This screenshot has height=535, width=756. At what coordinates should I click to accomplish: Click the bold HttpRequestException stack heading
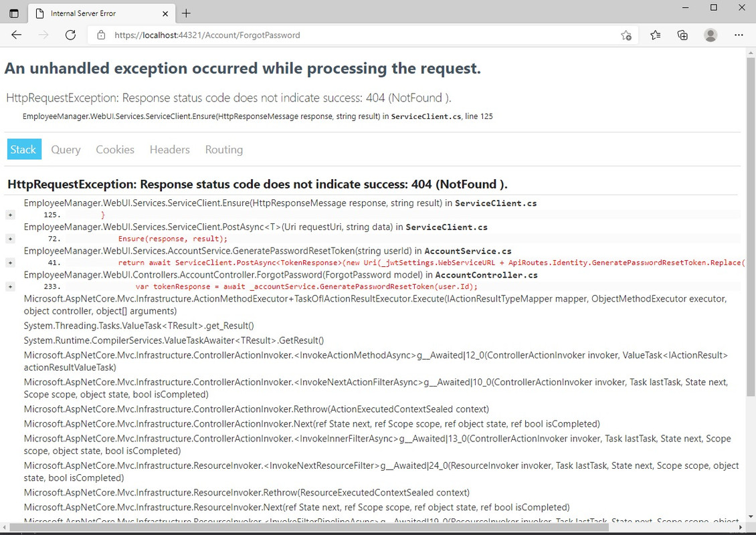(x=258, y=184)
